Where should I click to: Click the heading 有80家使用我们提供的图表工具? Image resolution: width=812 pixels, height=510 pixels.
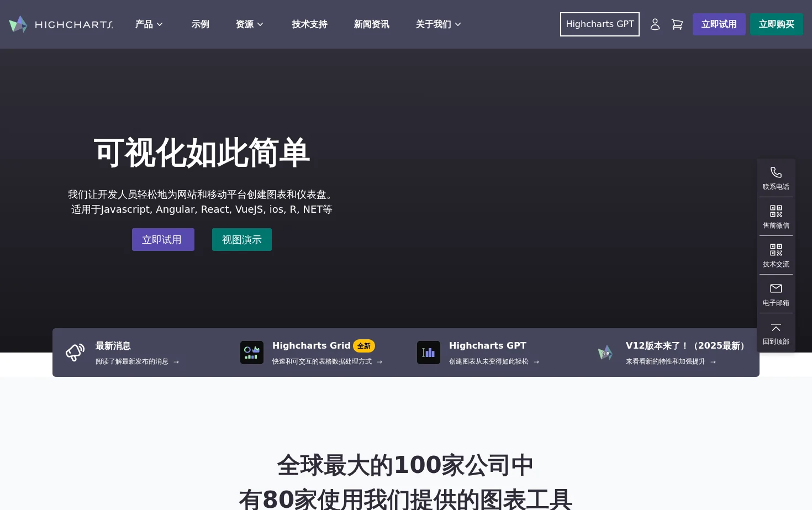405,499
